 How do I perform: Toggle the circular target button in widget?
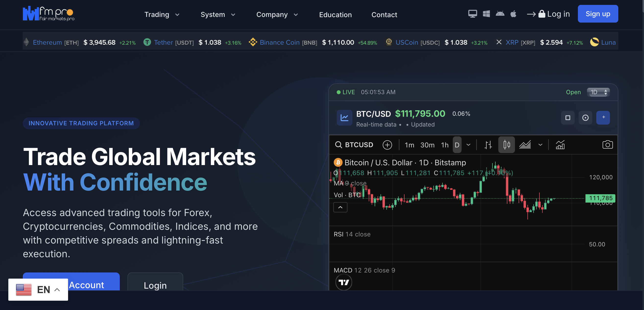(x=585, y=118)
